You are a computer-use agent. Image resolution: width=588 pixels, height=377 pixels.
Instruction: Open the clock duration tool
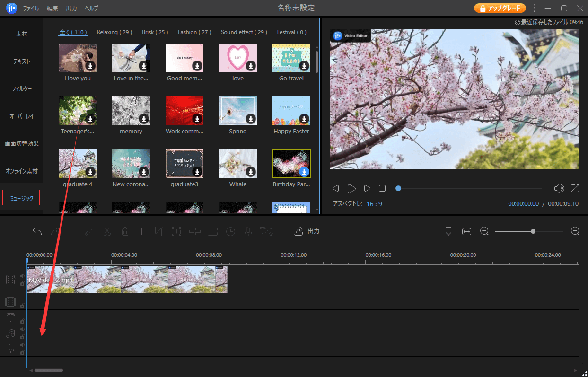coord(230,231)
